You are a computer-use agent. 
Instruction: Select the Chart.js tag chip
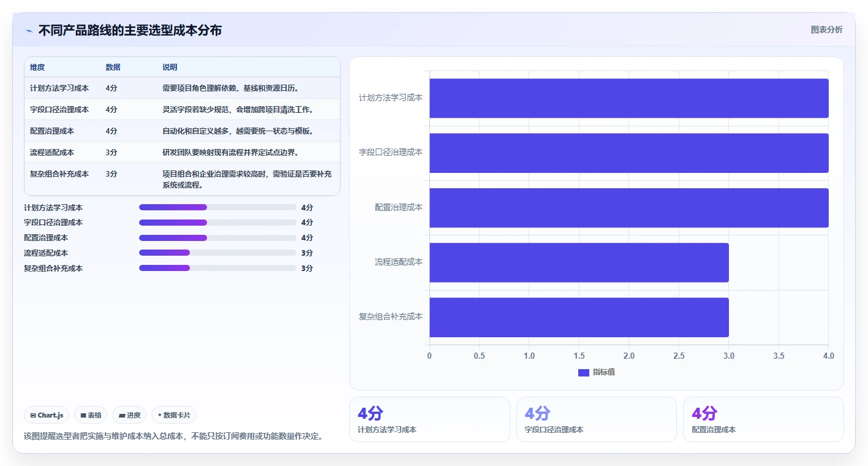point(47,415)
